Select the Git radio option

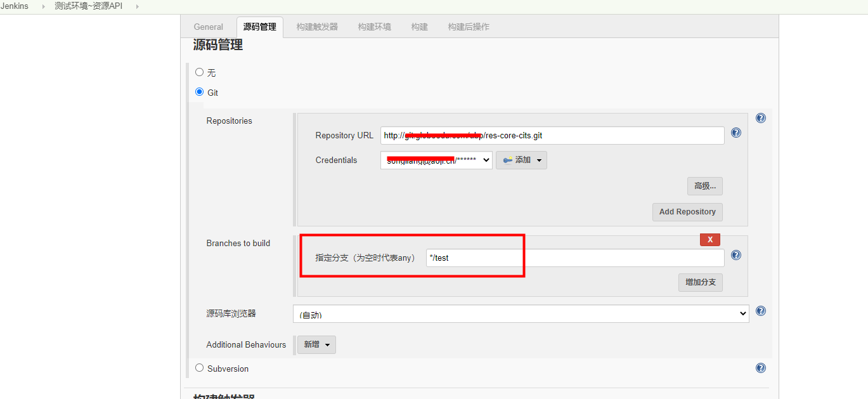(200, 92)
